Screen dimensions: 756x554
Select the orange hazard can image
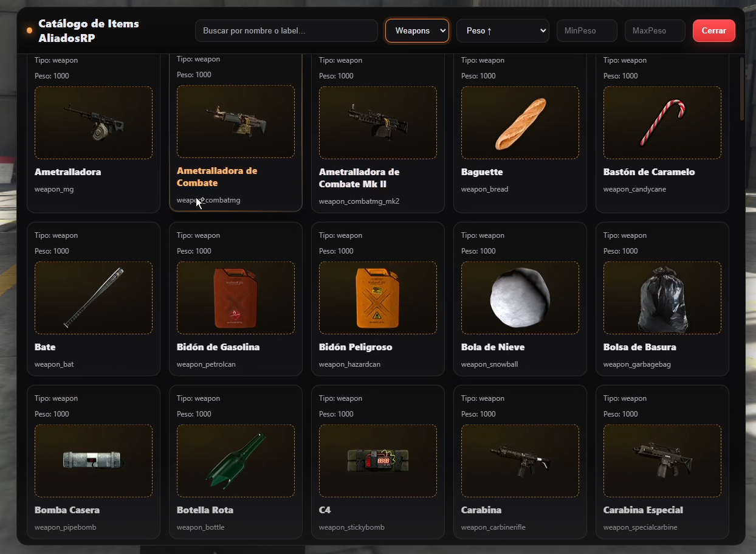(x=377, y=298)
